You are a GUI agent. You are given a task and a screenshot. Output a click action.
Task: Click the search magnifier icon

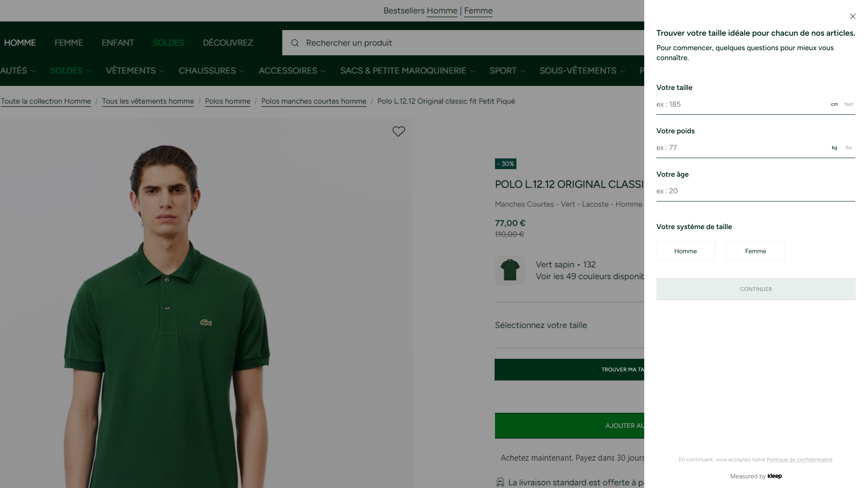[295, 43]
